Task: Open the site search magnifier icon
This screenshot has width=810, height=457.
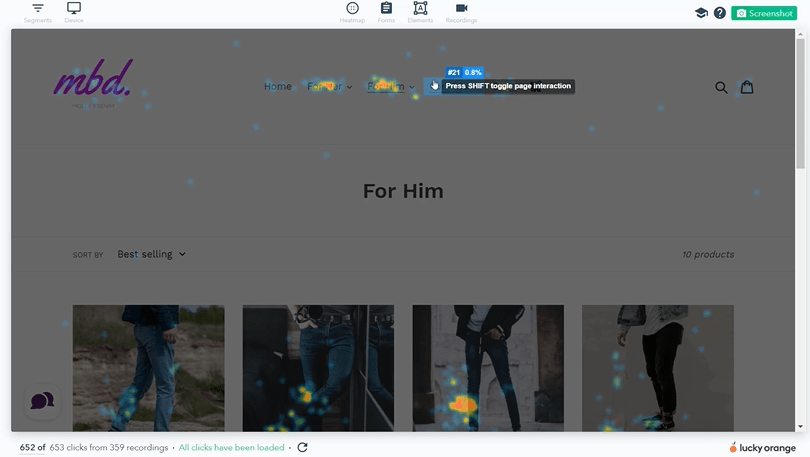Action: pyautogui.click(x=721, y=87)
